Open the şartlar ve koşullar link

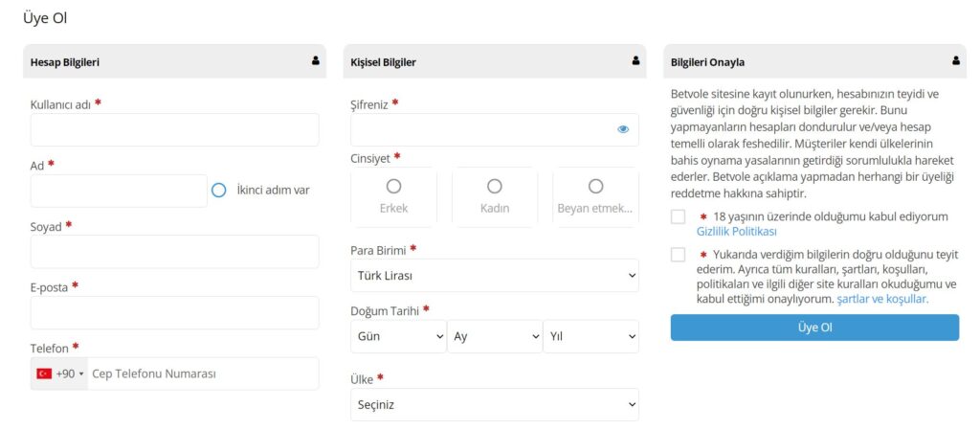(x=882, y=299)
